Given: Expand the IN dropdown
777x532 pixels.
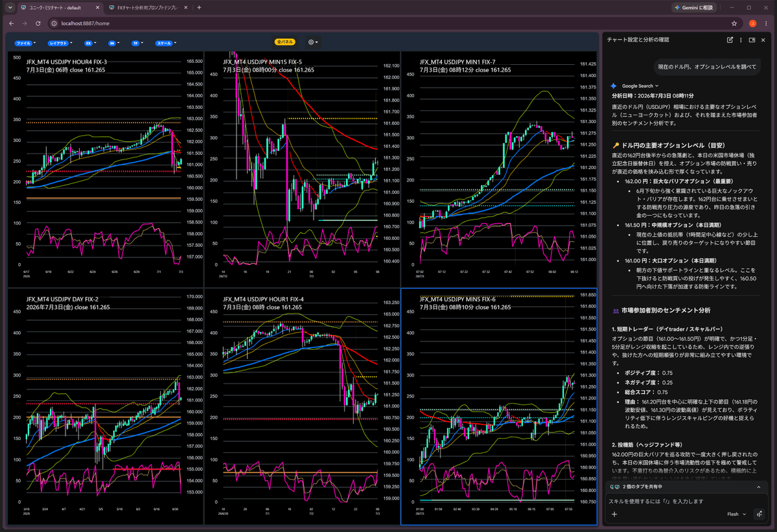Looking at the screenshot, I should click(x=114, y=43).
